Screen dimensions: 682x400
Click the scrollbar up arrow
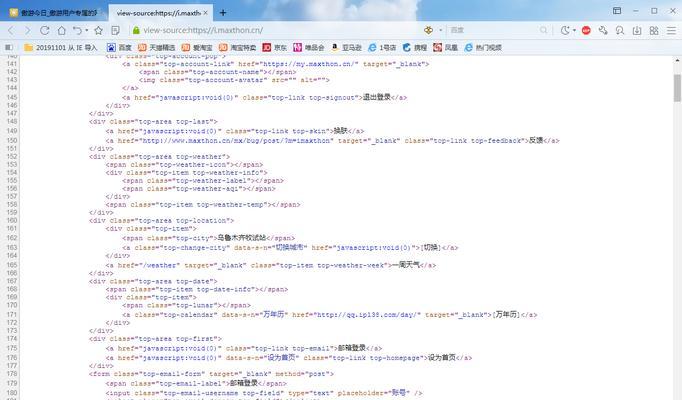point(677,60)
